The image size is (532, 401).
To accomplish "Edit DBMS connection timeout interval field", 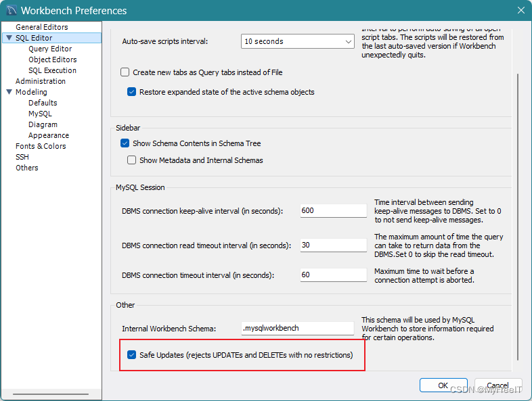I will (x=333, y=275).
